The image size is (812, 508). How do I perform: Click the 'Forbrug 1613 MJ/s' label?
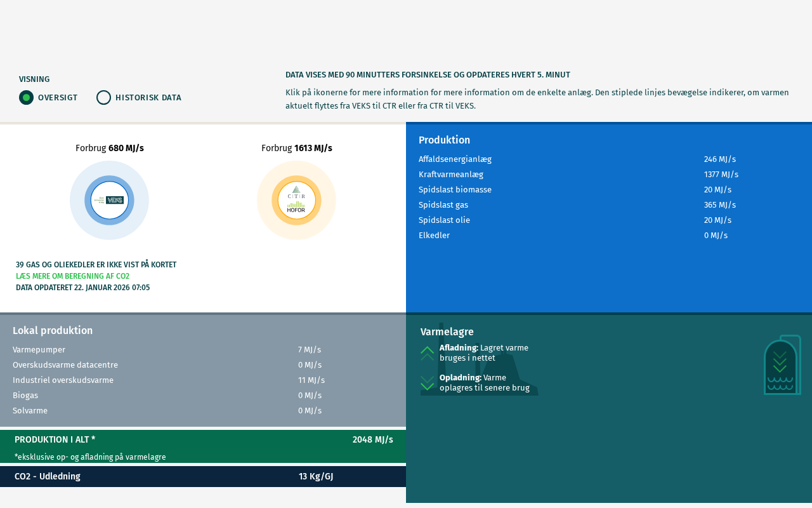[296, 148]
